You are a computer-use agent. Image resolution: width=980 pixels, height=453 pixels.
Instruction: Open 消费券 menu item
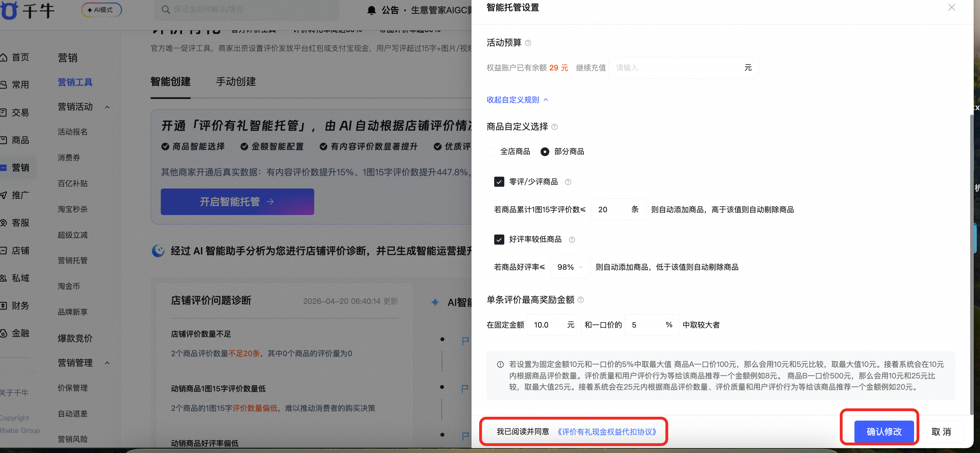coord(69,158)
